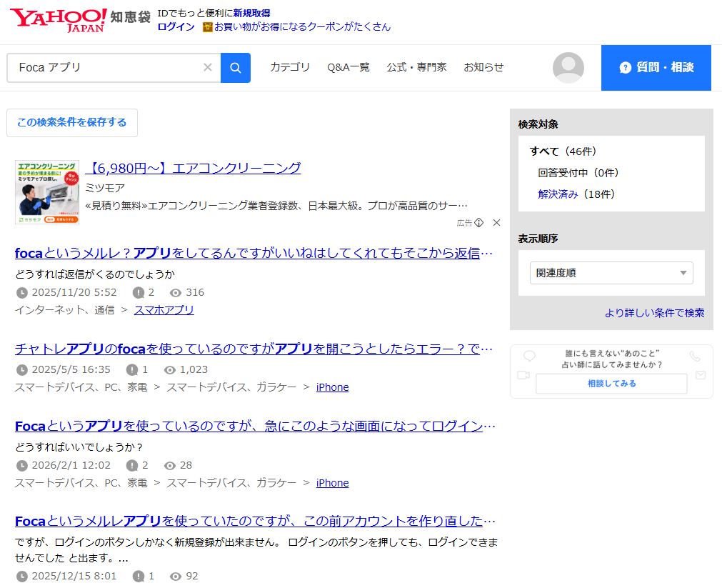
Task: Click the 知恵袋 logo text
Action: (x=130, y=17)
